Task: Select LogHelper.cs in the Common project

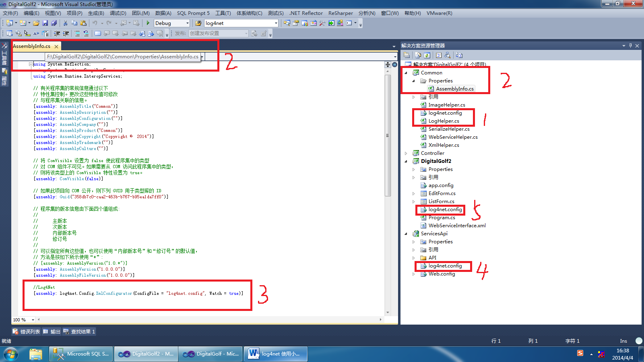Action: [444, 121]
